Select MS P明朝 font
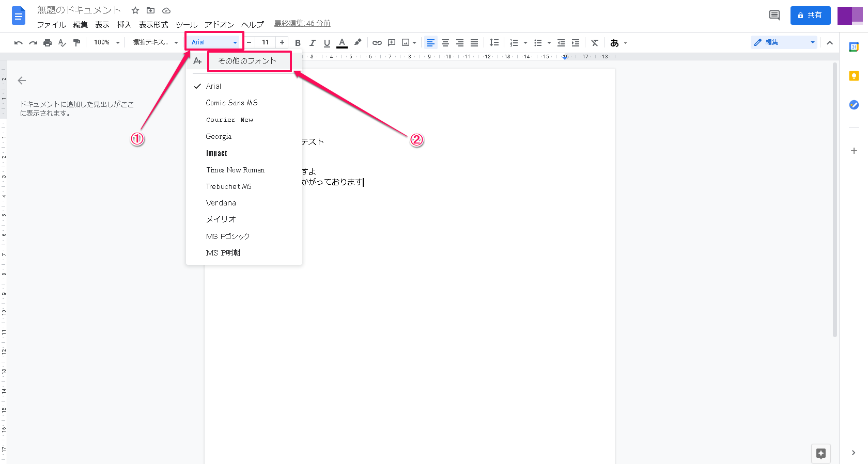Viewport: 868px width, 464px height. [244, 253]
